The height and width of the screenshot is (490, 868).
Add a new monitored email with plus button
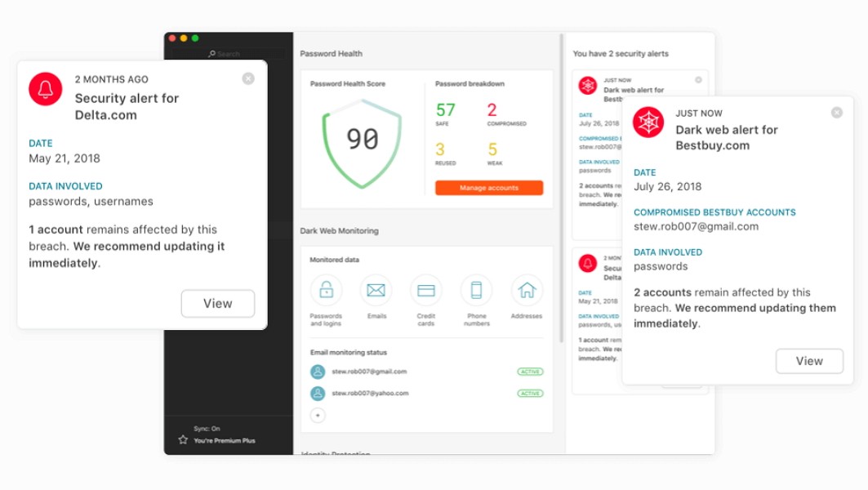[x=318, y=416]
